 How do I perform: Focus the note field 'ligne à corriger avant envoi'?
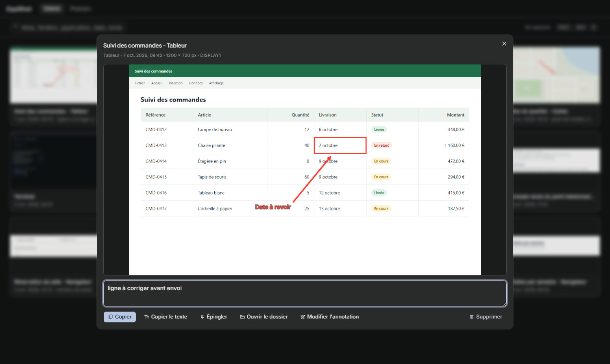(305, 293)
